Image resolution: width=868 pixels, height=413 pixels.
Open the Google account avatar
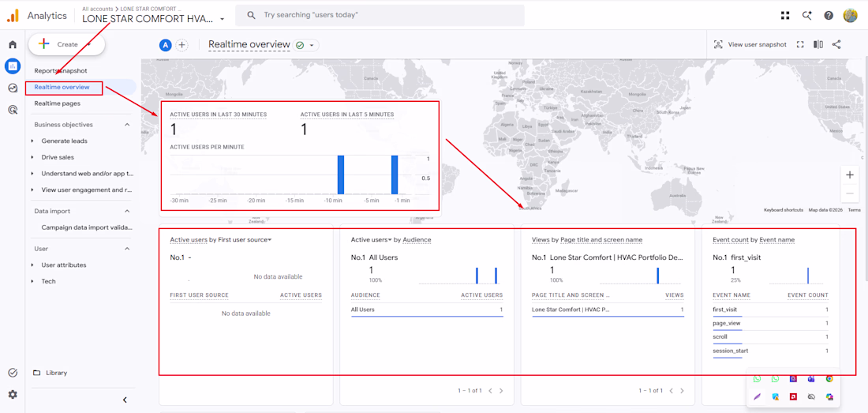(x=851, y=16)
